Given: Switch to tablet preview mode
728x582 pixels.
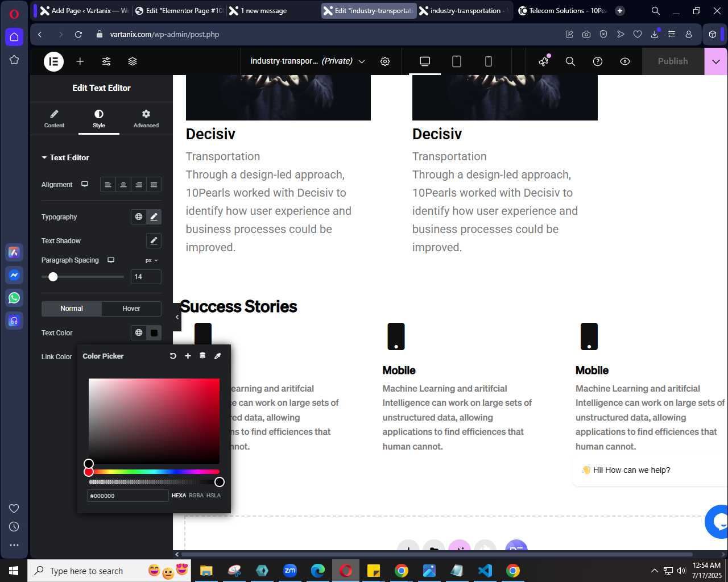Looking at the screenshot, I should 457,61.
